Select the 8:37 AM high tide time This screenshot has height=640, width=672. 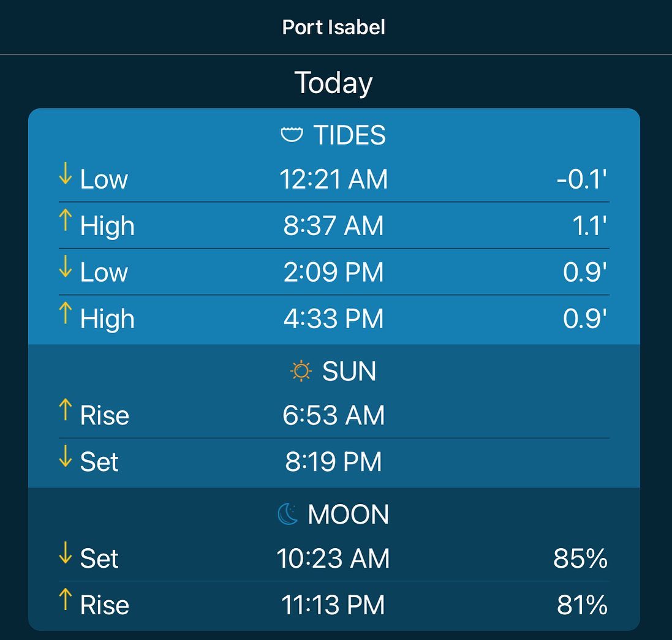pyautogui.click(x=333, y=226)
